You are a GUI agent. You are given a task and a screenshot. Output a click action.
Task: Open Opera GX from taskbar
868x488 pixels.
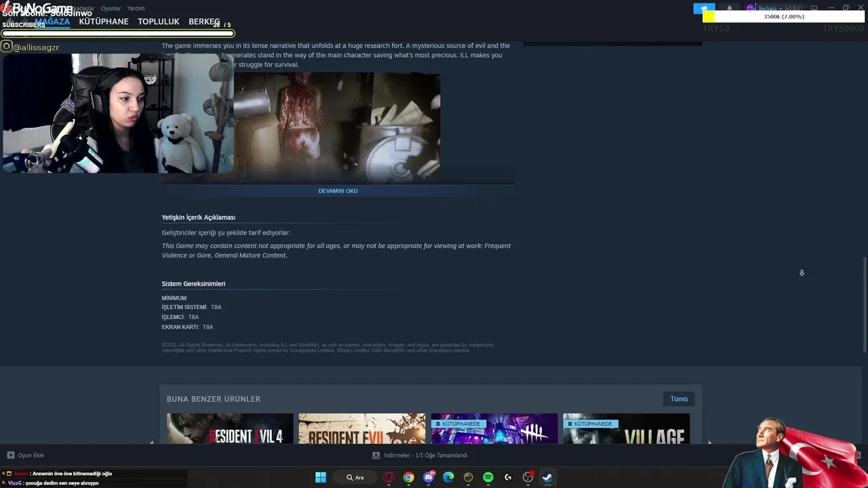pyautogui.click(x=389, y=477)
